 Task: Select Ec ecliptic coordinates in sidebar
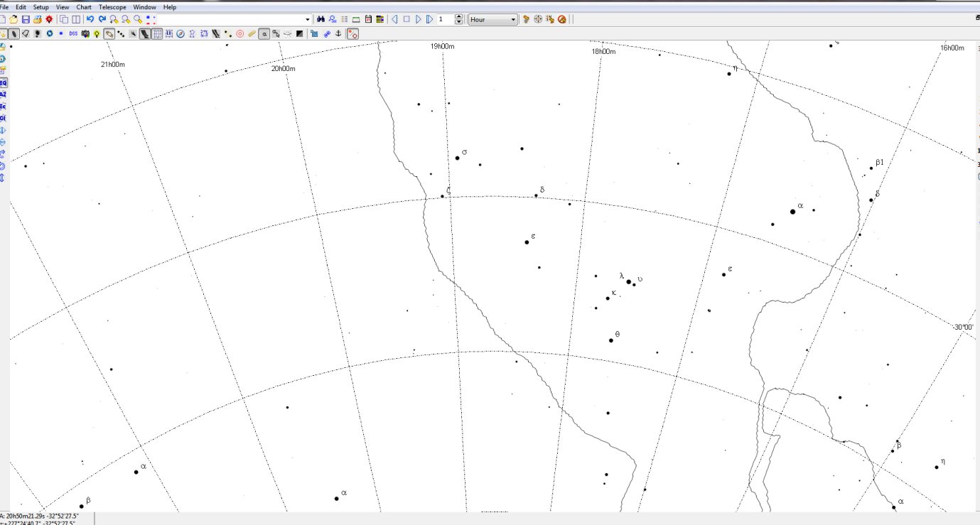tap(3, 106)
